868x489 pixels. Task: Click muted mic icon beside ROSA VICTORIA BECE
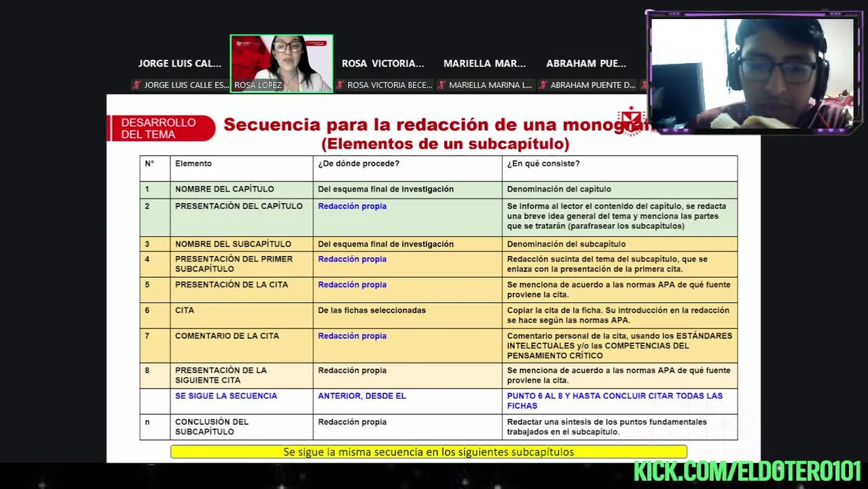340,85
